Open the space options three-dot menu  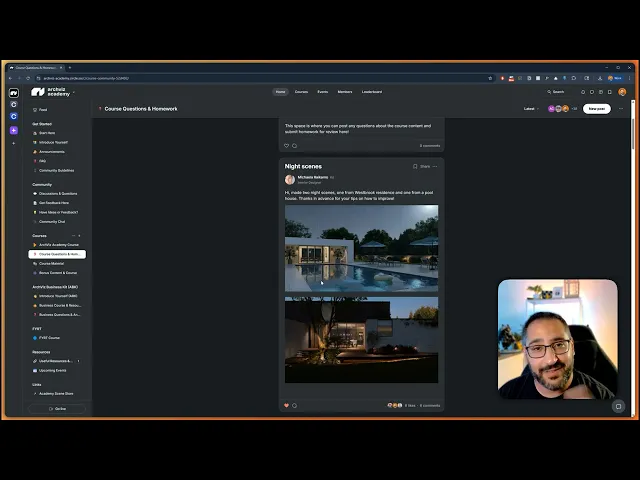click(x=621, y=109)
